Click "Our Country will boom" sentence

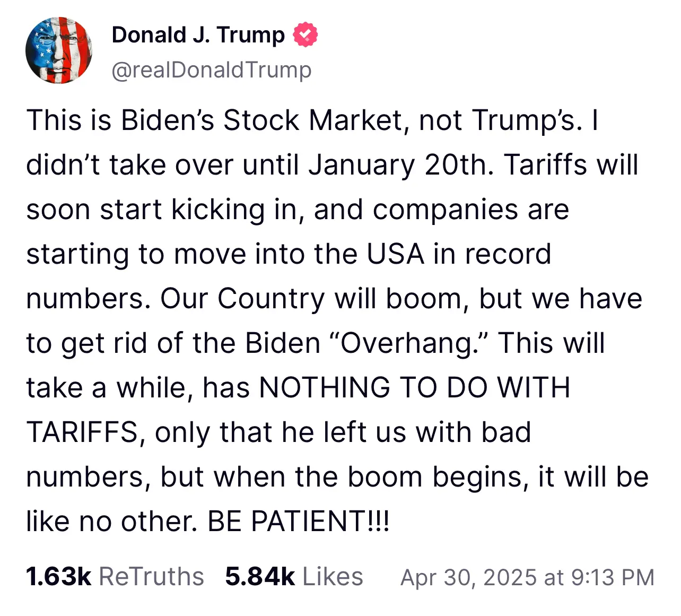point(311,298)
